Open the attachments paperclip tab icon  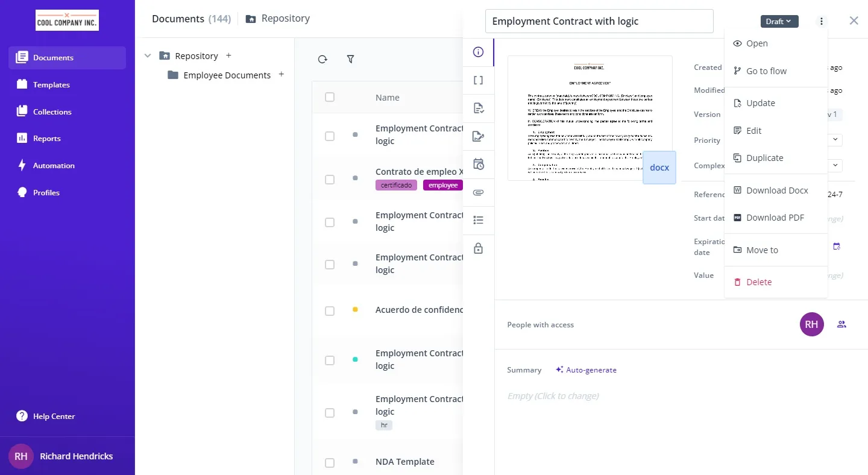pyautogui.click(x=478, y=193)
